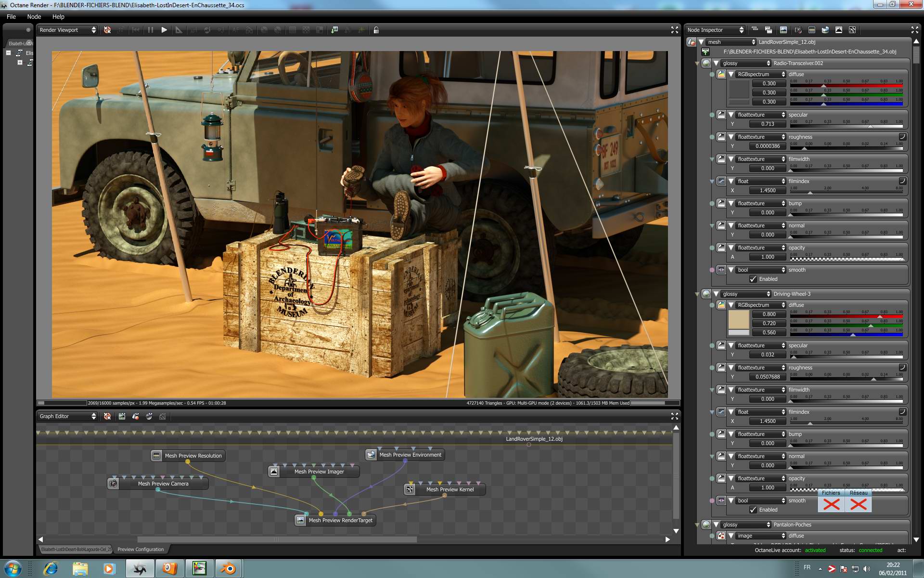Image resolution: width=924 pixels, height=578 pixels.
Task: Toggle smooth Enabled checkbox for Driving-Wheel-3
Action: pyautogui.click(x=753, y=510)
